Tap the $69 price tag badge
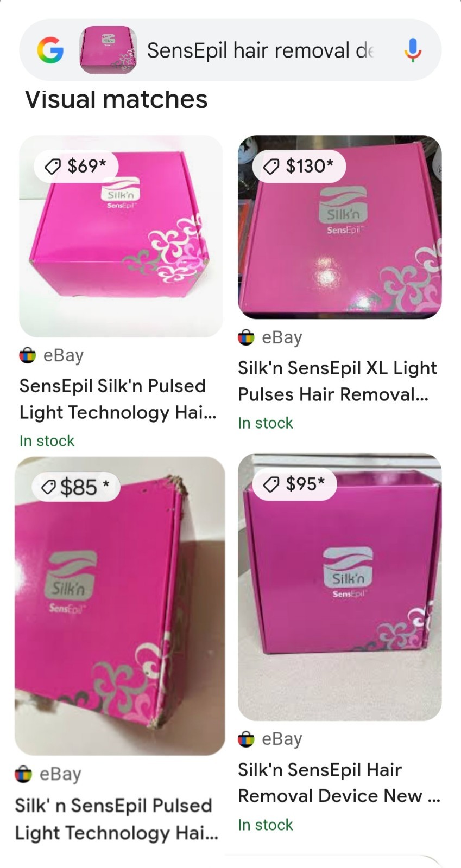Viewport: 461px width, 868px height. click(77, 166)
